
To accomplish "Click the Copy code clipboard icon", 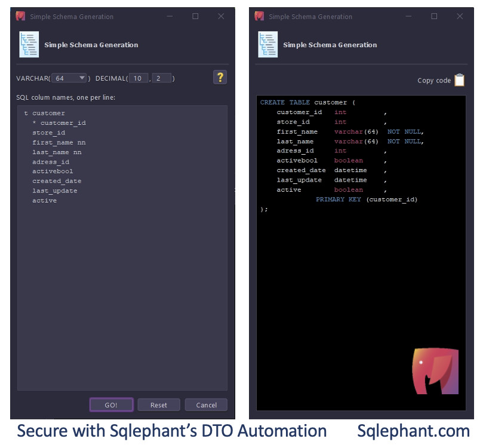I will [x=459, y=80].
